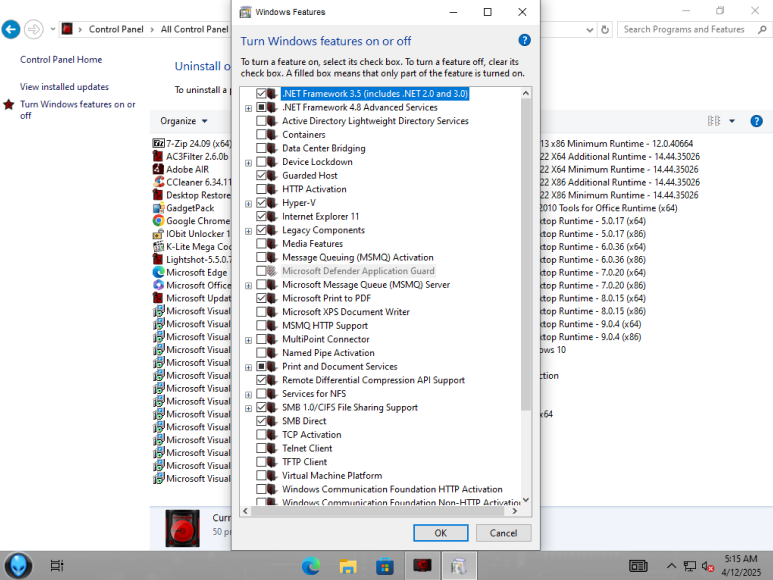The image size is (773, 580).
Task: Click OK in Windows Features dialog
Action: (440, 533)
